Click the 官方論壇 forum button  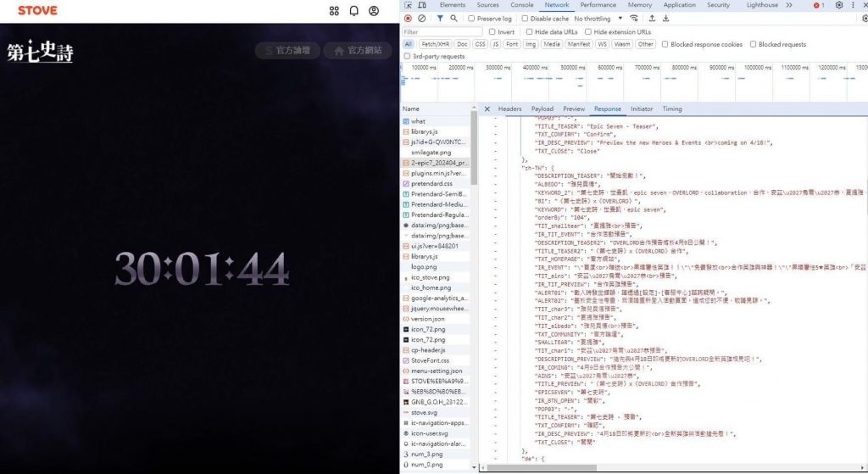click(x=286, y=50)
